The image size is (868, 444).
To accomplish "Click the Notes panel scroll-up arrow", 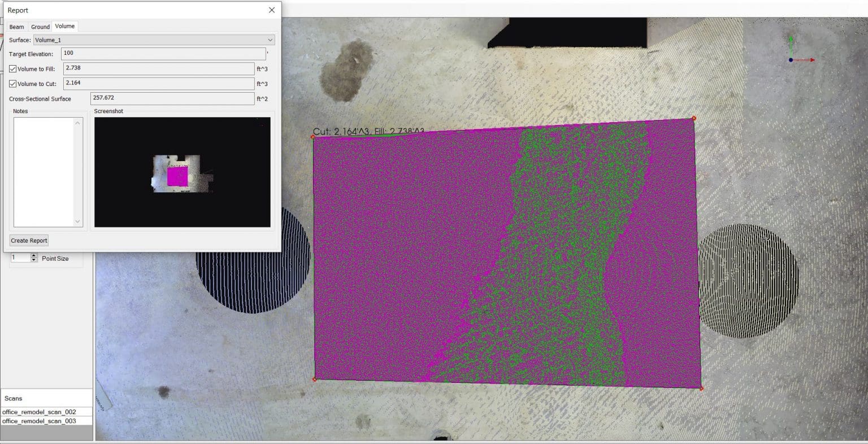I will (78, 123).
